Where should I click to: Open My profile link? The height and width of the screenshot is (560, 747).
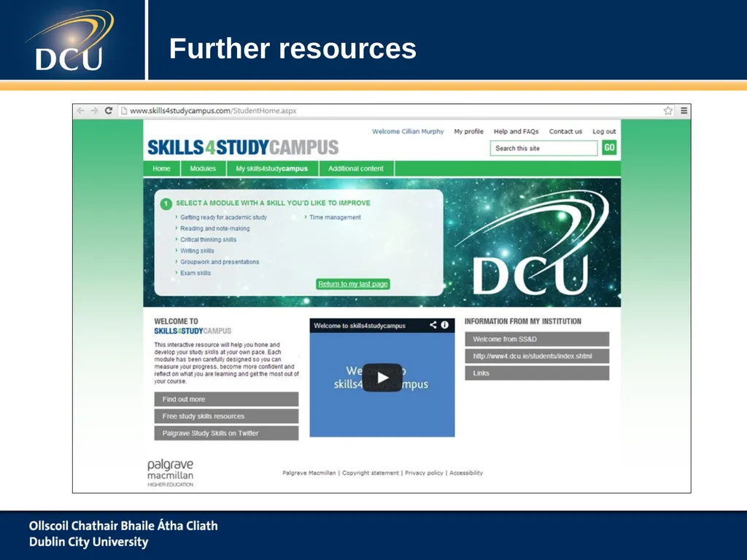click(x=469, y=131)
